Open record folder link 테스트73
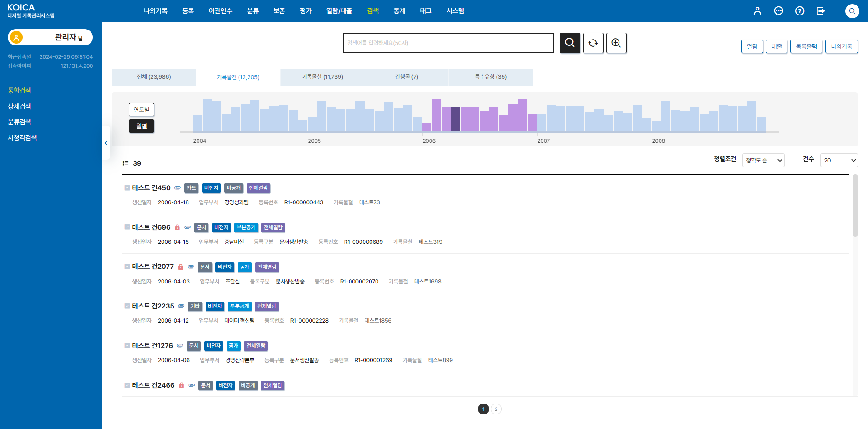The width and height of the screenshot is (868, 429). coord(369,202)
